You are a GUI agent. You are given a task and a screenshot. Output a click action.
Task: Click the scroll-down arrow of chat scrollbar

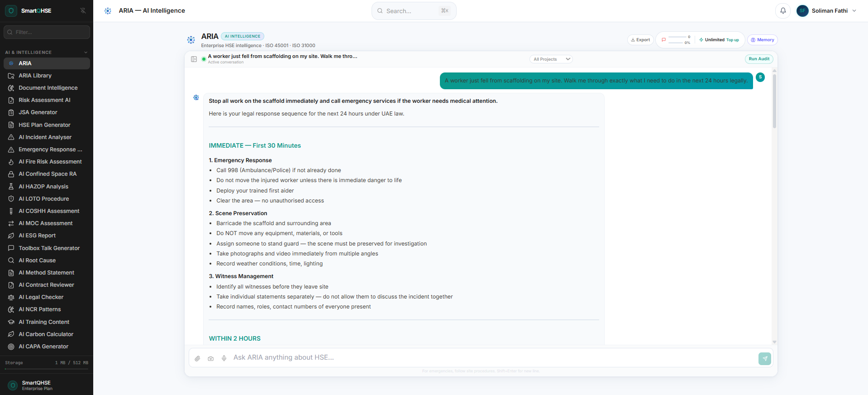click(774, 342)
